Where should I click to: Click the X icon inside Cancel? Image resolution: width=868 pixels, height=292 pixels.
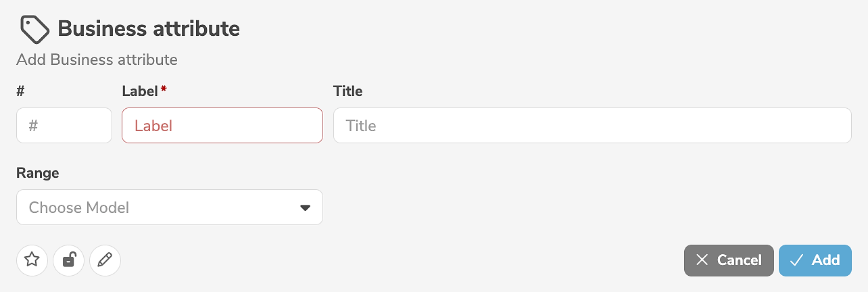pos(702,260)
